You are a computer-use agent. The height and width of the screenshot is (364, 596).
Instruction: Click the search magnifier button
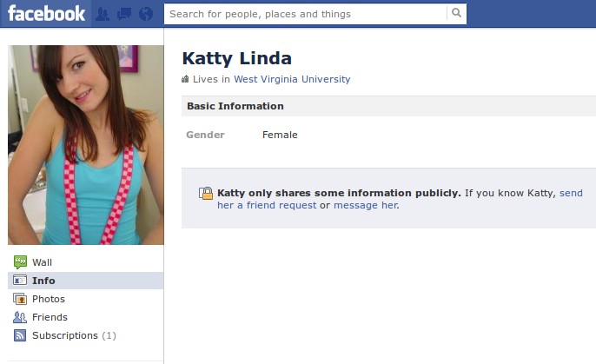(456, 13)
